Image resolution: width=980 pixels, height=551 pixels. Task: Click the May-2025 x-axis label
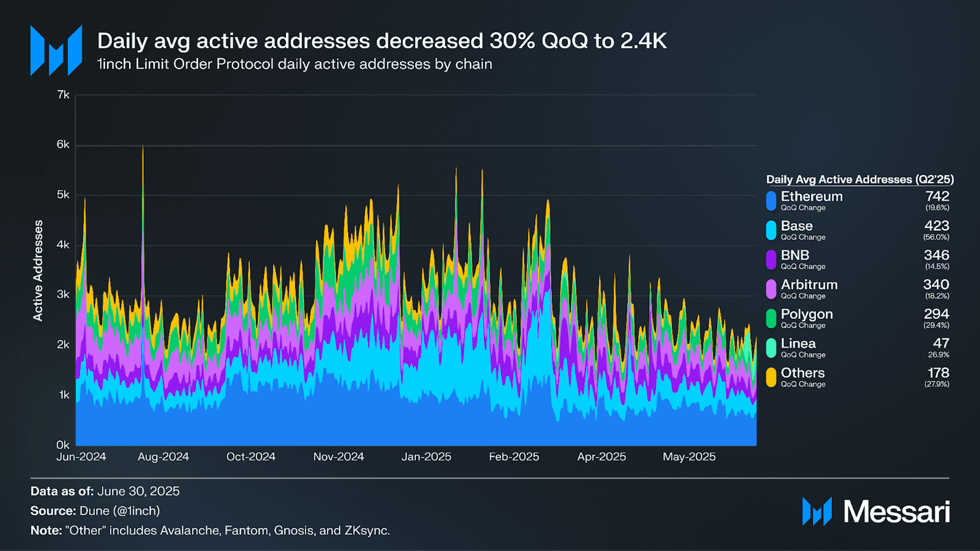[x=689, y=457]
